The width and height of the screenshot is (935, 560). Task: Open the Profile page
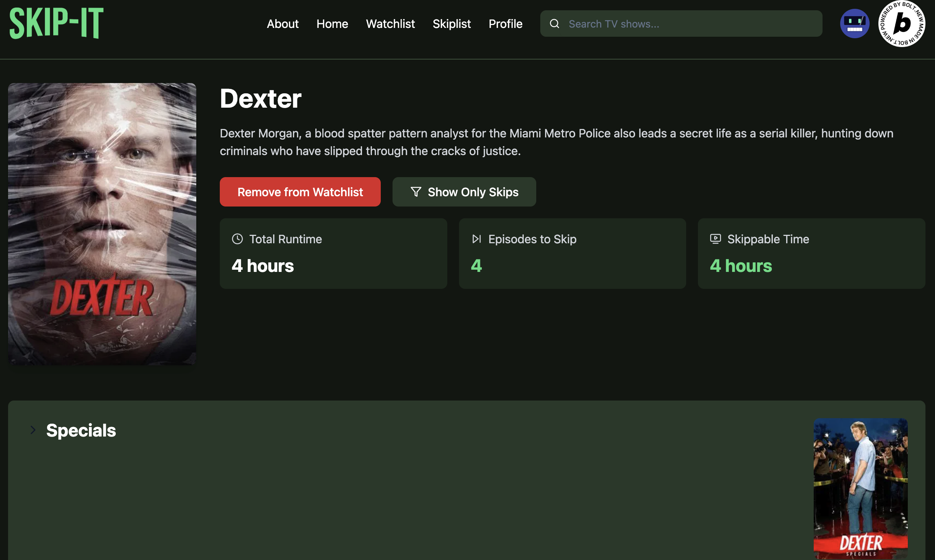[x=505, y=24]
